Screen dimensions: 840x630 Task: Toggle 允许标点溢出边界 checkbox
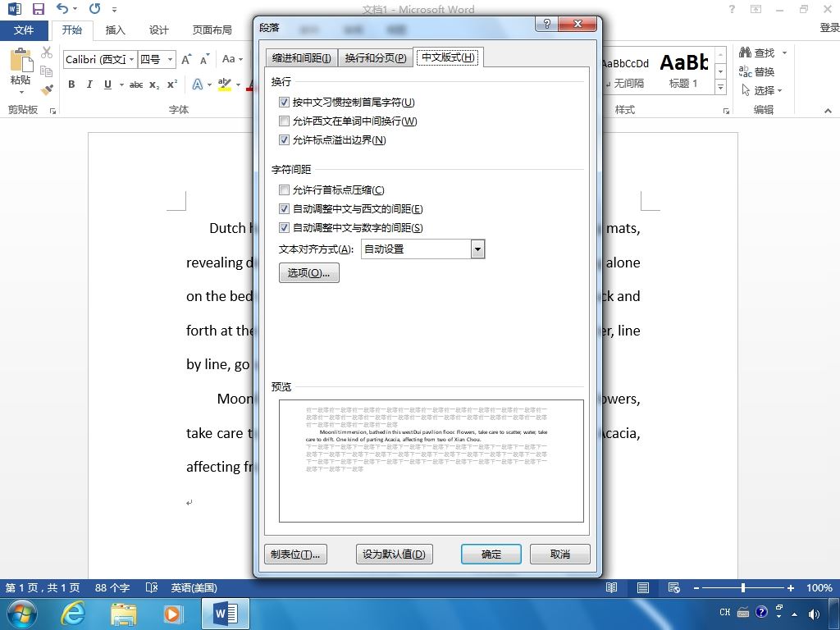click(284, 139)
